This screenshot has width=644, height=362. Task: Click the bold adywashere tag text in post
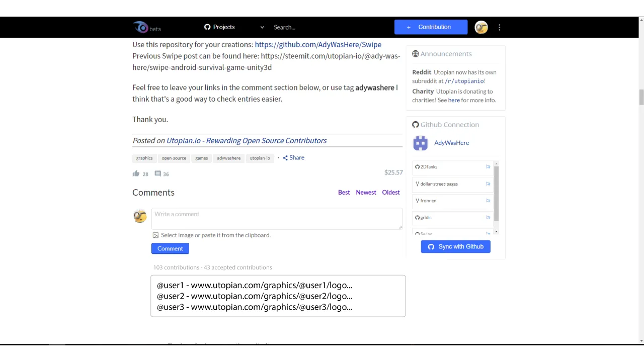tap(375, 87)
